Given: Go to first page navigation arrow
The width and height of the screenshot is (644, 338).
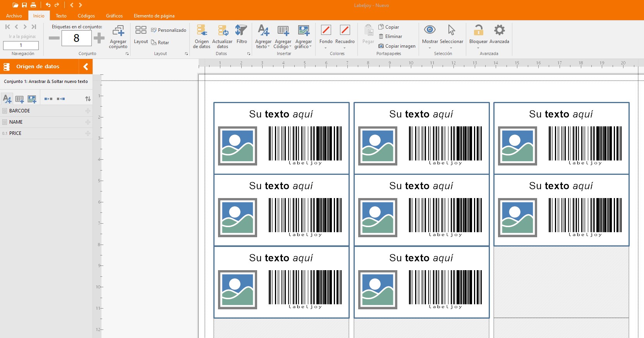Looking at the screenshot, I should (x=7, y=27).
